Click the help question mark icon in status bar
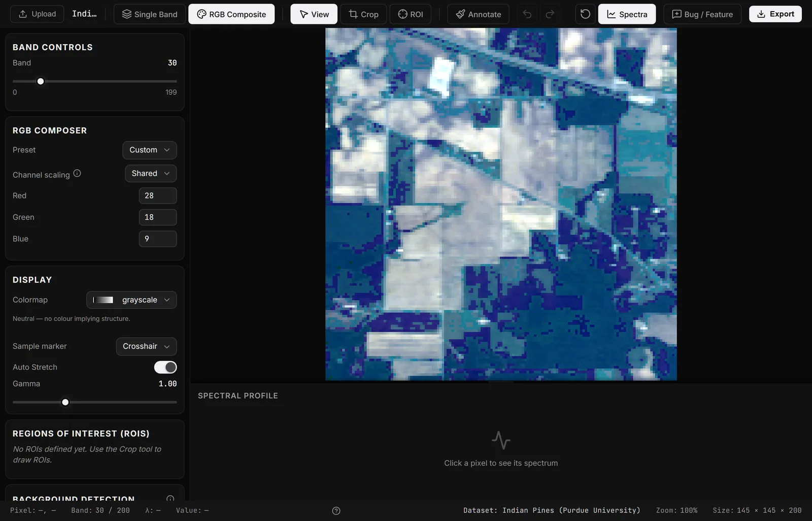 (x=336, y=511)
